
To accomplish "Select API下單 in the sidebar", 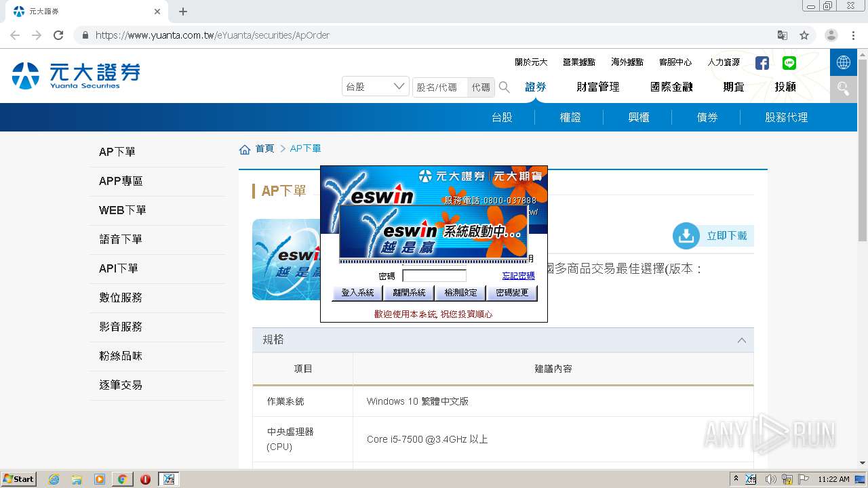I will [157, 268].
